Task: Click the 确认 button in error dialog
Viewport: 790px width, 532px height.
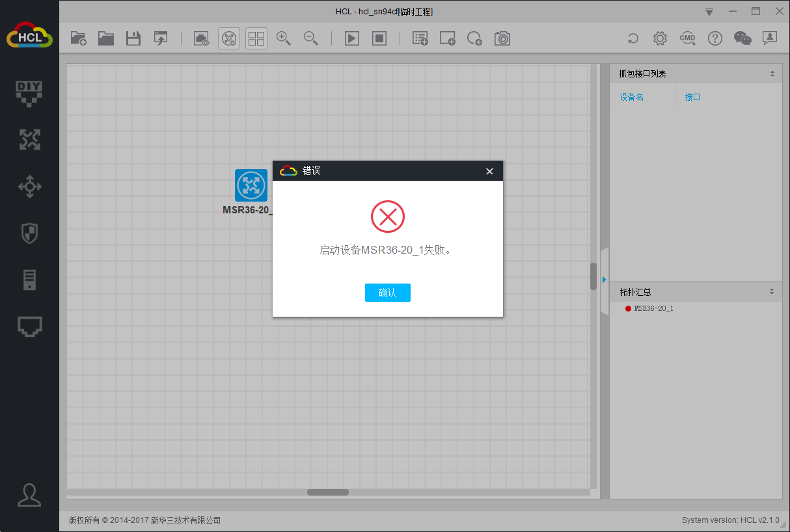Action: point(387,293)
